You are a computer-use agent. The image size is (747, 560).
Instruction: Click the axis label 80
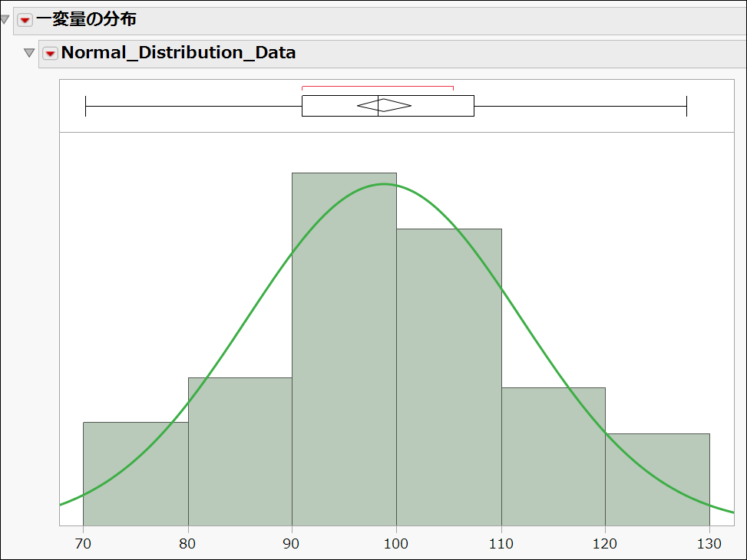point(187,543)
